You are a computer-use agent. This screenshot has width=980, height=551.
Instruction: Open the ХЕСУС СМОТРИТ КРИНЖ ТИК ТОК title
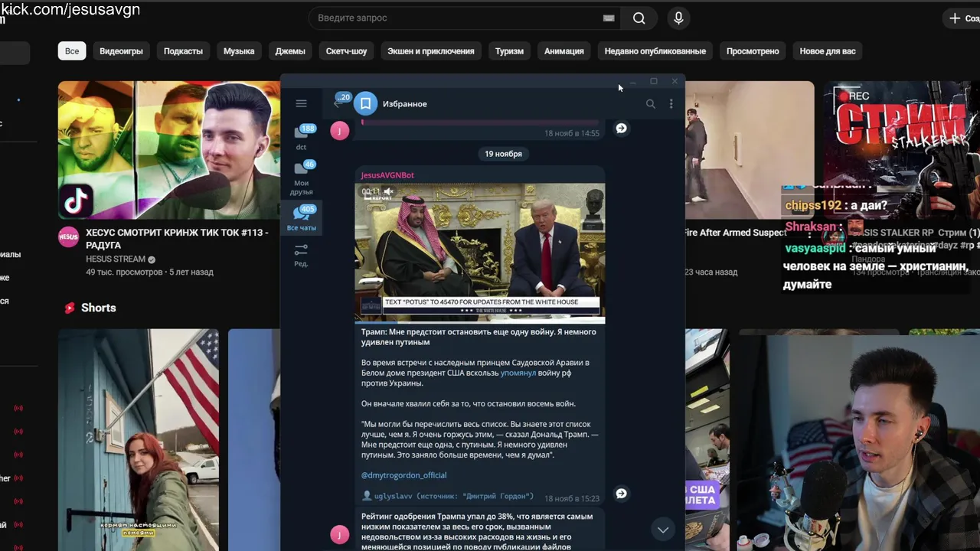(x=177, y=239)
